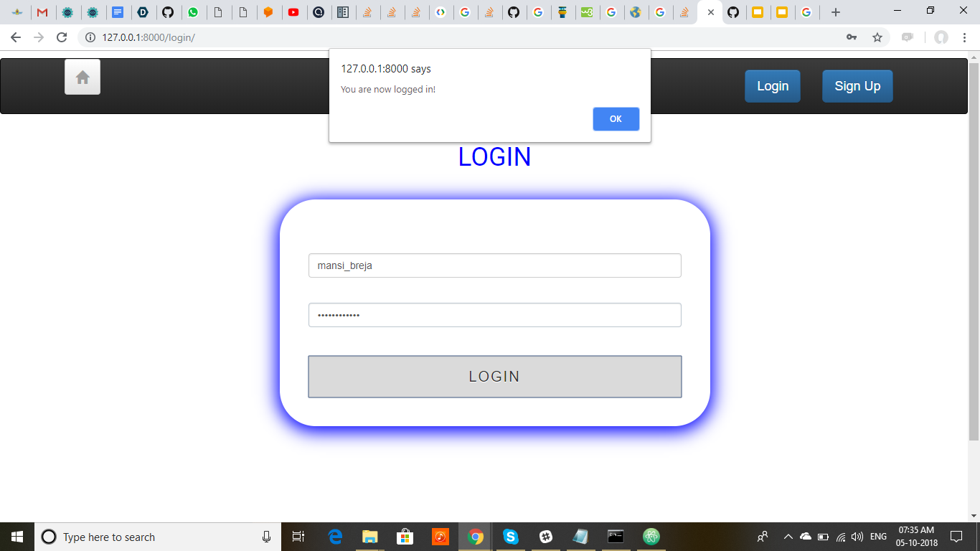This screenshot has height=551, width=980.
Task: Switch to the orange hexagon icon tab
Action: (x=268, y=12)
